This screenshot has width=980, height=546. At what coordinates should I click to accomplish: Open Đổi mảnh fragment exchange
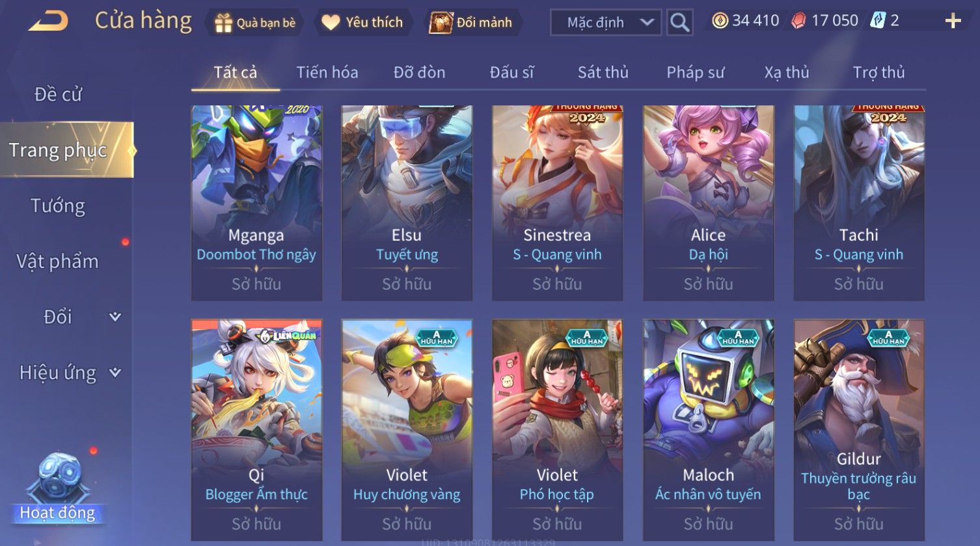coord(441,23)
